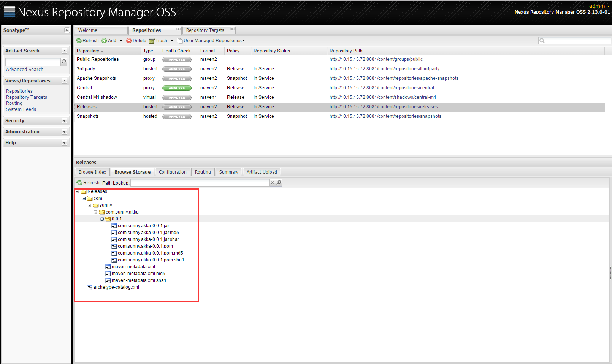The image size is (612, 364).
Task: Select com.sunny.akka-0.0.1.pom.md5 file
Action: [x=150, y=253]
